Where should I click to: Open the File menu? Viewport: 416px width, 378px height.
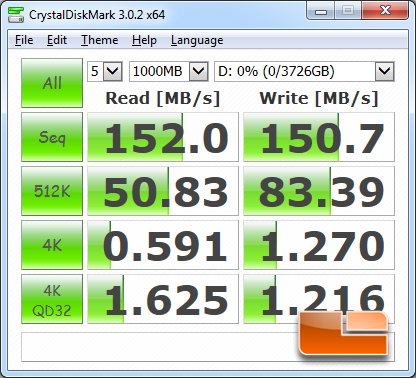pos(24,40)
